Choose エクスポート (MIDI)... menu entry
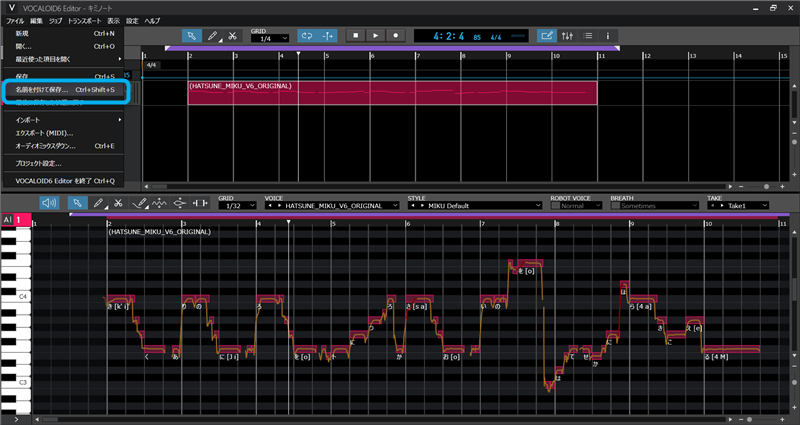This screenshot has height=425, width=800. (x=64, y=133)
